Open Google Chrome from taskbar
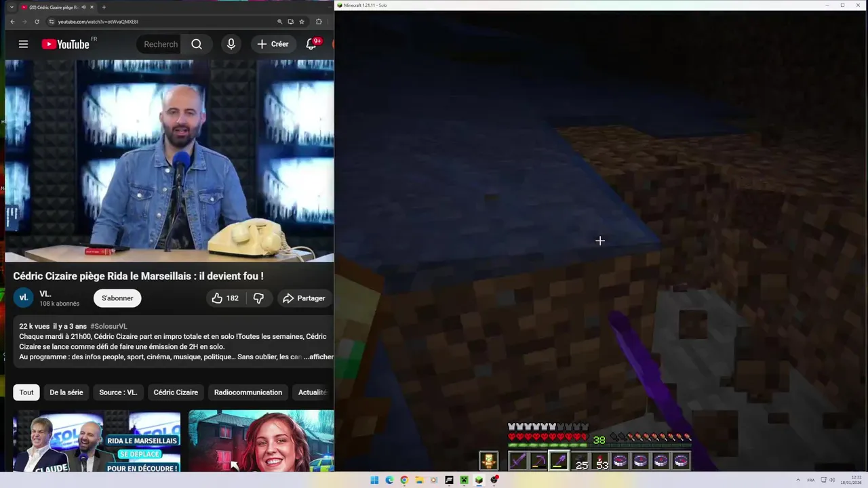Viewport: 868px width, 488px height. [404, 480]
